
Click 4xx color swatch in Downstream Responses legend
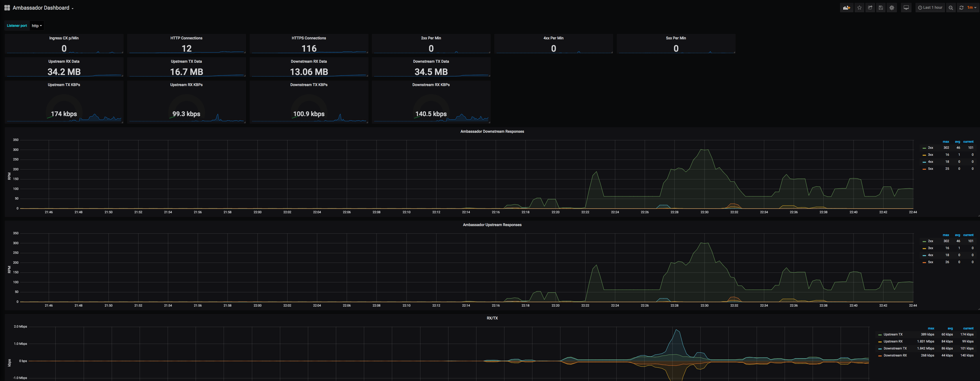tap(924, 162)
